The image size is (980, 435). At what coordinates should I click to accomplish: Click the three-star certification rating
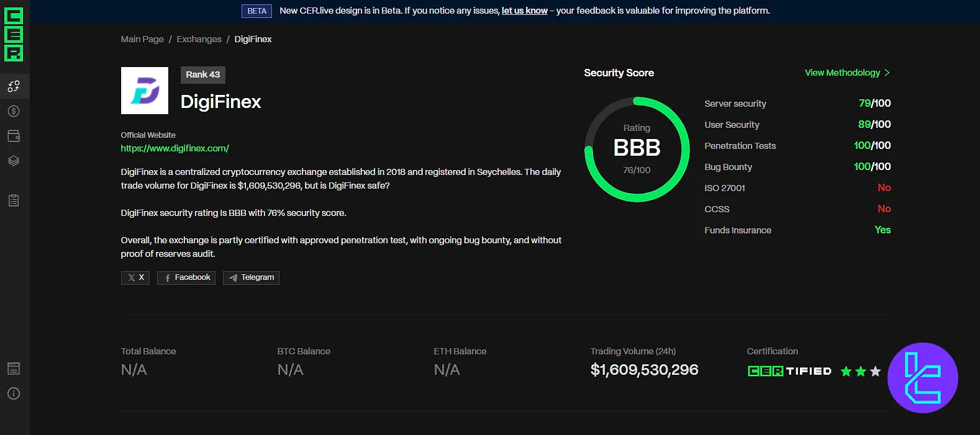click(x=861, y=371)
